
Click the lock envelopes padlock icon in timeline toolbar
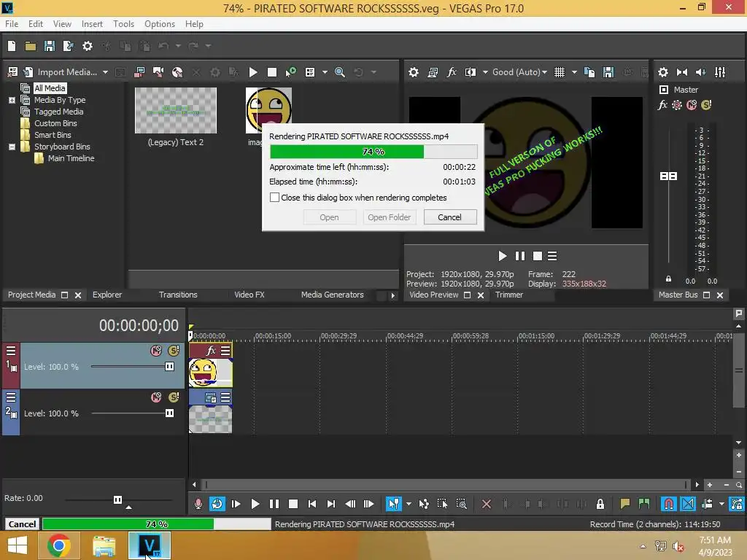point(600,504)
